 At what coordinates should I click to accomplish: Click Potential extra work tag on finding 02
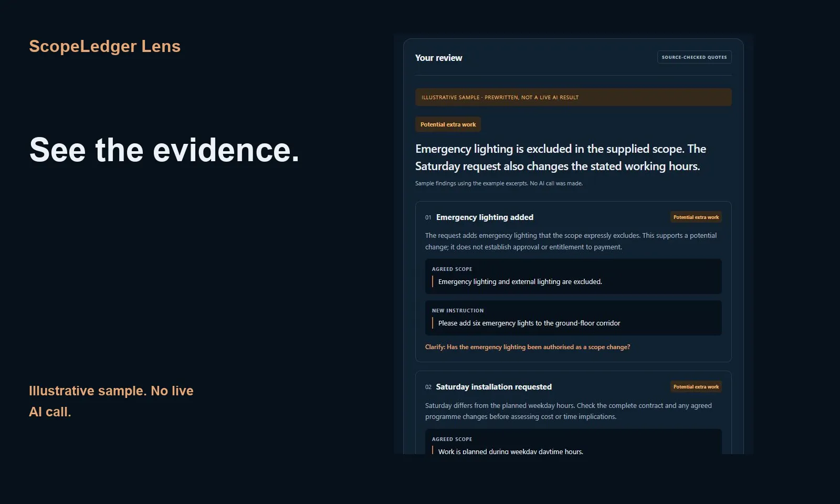pyautogui.click(x=696, y=387)
